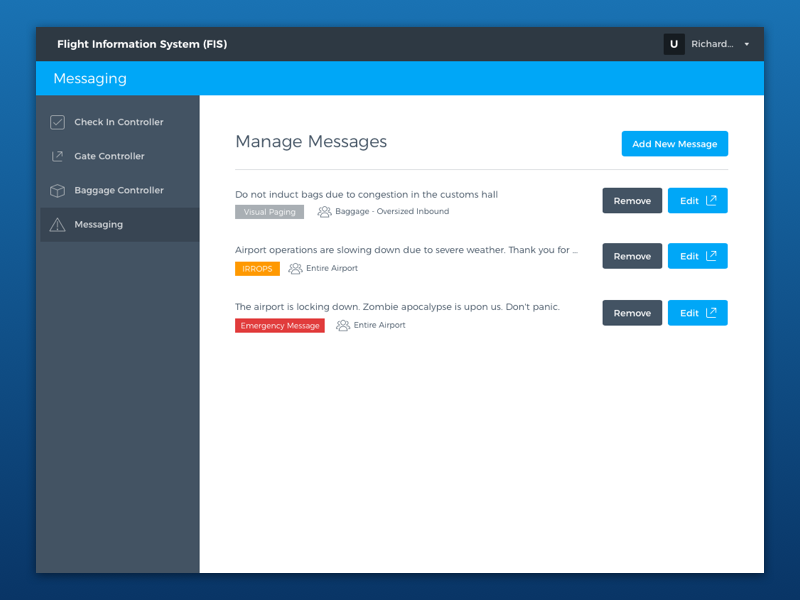The image size is (800, 600).
Task: Edit the zombie apocalypse message
Action: click(697, 313)
